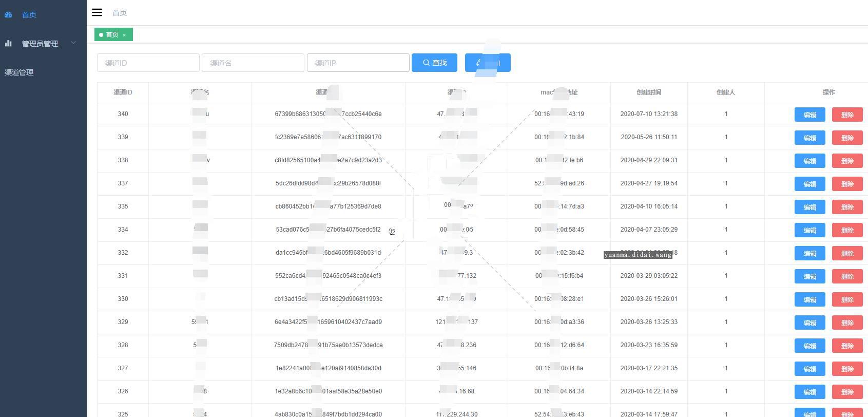Focus the 渠道ID search field
Viewport: 868px width, 417px height.
[148, 63]
